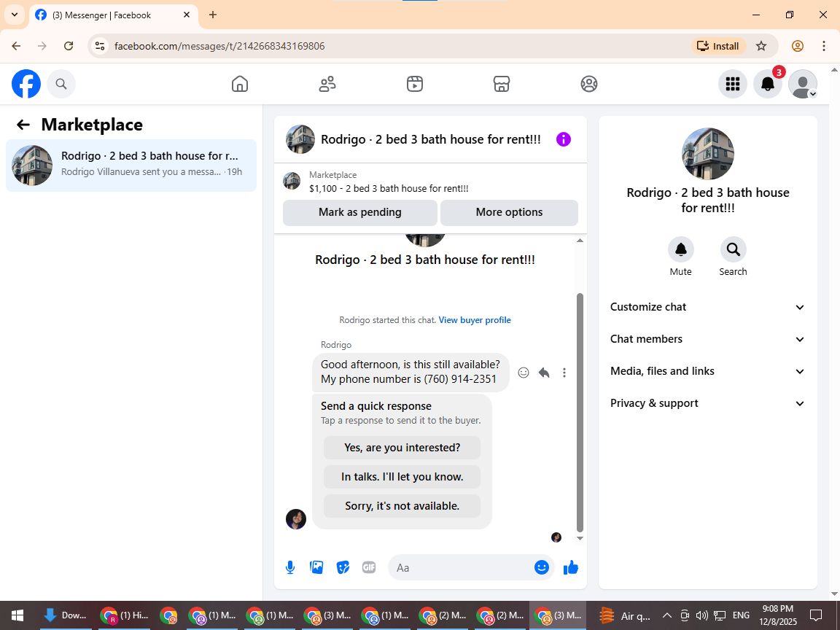Show hidden system tray icons chevron
The width and height of the screenshot is (840, 630).
pyautogui.click(x=666, y=615)
